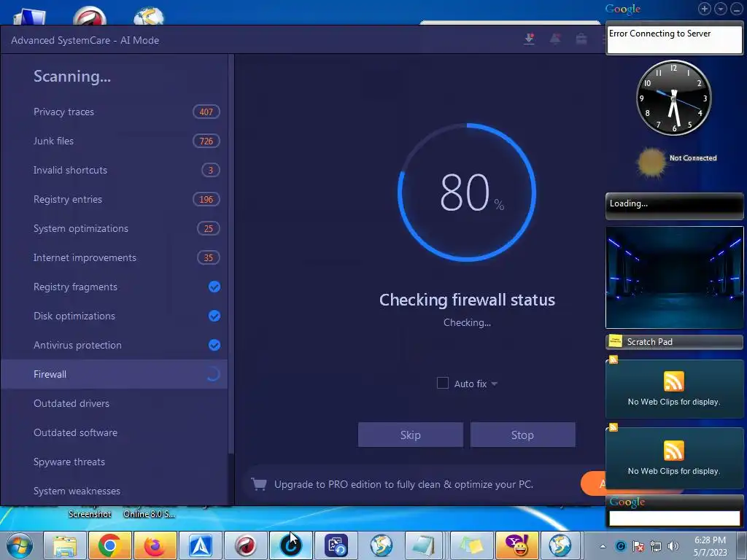The image size is (747, 560).
Task: Click the Google search gadget input field
Action: 674,518
